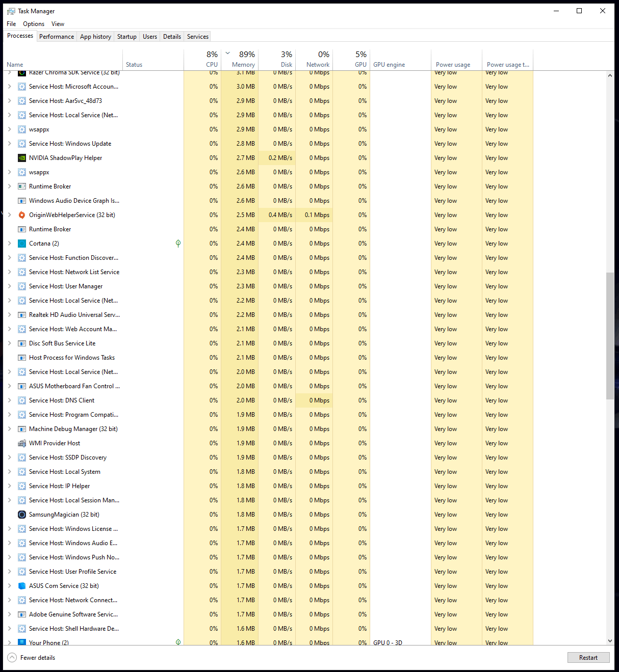Open the Options menu
This screenshot has width=619, height=672.
(x=34, y=24)
